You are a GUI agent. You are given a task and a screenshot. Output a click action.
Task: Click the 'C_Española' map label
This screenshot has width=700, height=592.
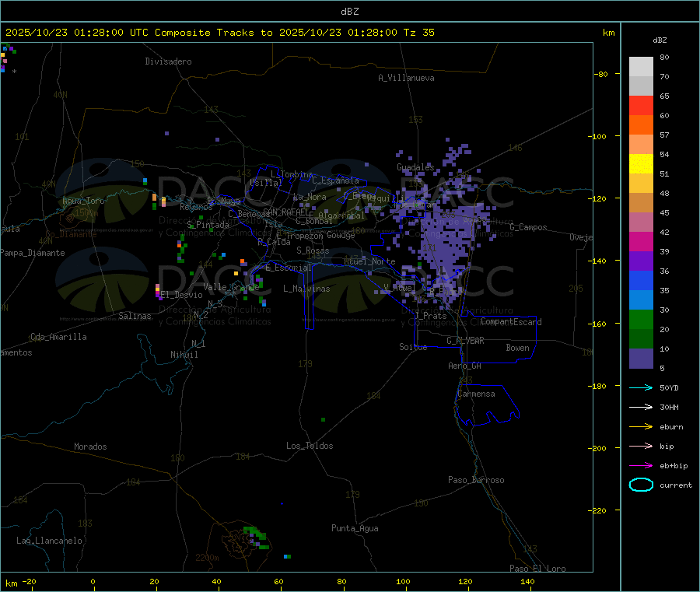pos(336,180)
